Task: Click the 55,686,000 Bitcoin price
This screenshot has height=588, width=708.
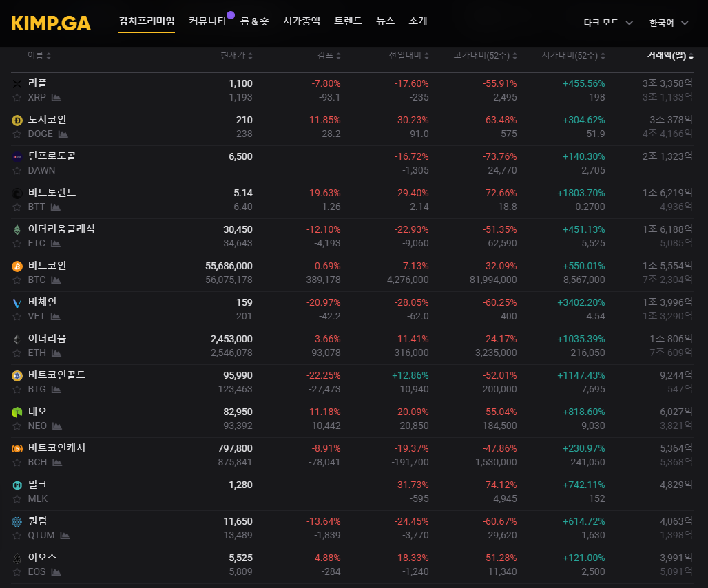Action: (229, 266)
